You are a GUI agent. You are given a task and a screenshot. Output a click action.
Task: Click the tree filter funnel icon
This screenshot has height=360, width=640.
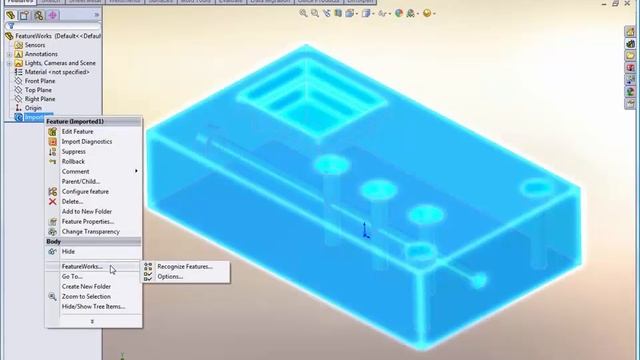click(11, 26)
